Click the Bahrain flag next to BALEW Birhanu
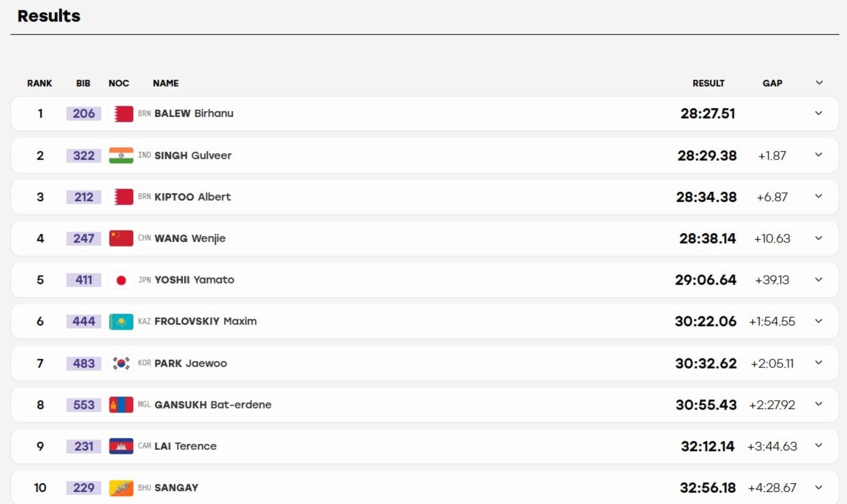The height and width of the screenshot is (504, 847). (121, 113)
